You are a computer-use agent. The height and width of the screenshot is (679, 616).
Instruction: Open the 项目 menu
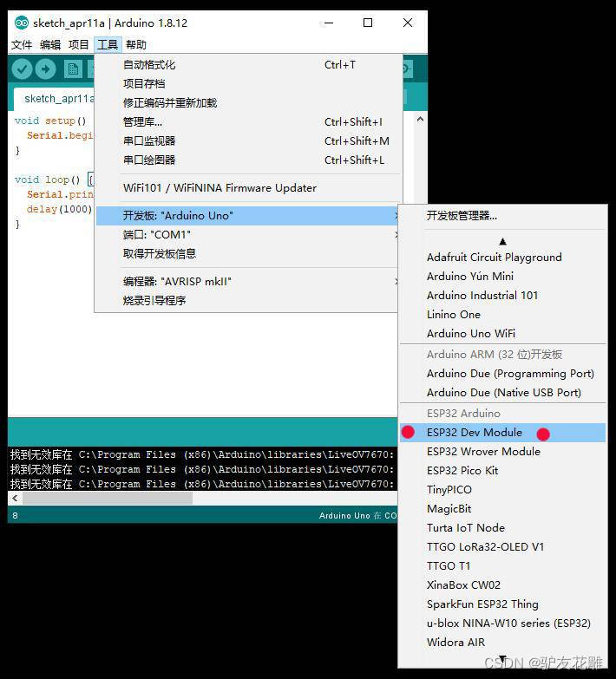click(x=78, y=44)
